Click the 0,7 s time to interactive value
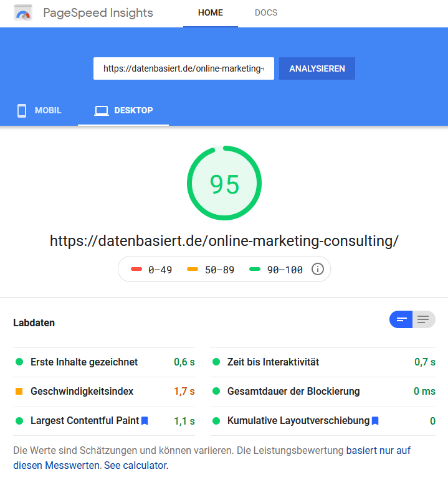 point(425,362)
